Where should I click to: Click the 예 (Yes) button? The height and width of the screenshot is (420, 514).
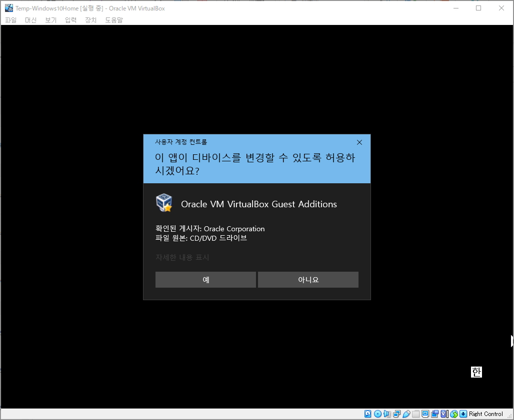(205, 280)
